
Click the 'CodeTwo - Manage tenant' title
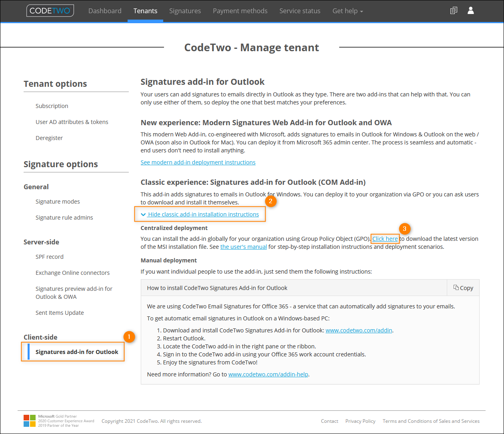click(252, 48)
